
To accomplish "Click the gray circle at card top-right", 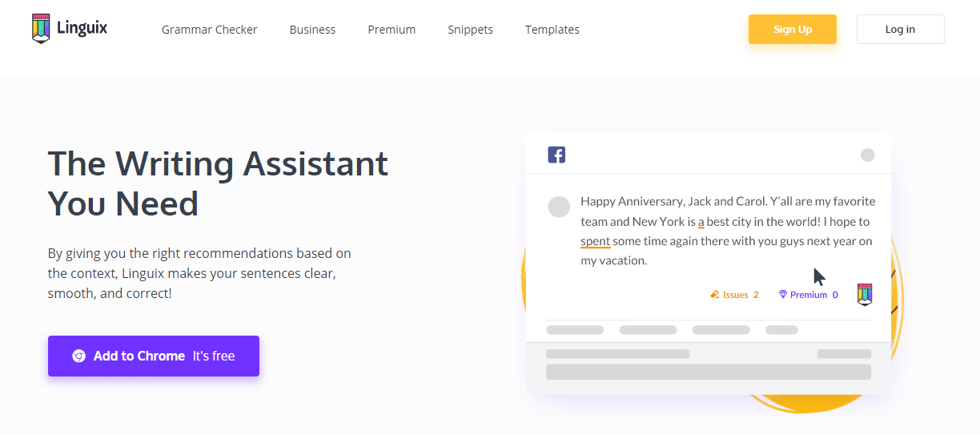I will tap(868, 155).
